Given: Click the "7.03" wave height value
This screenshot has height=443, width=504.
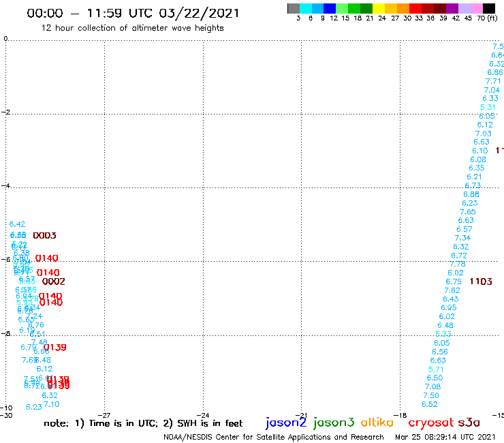Looking at the screenshot, I should pyautogui.click(x=483, y=133).
